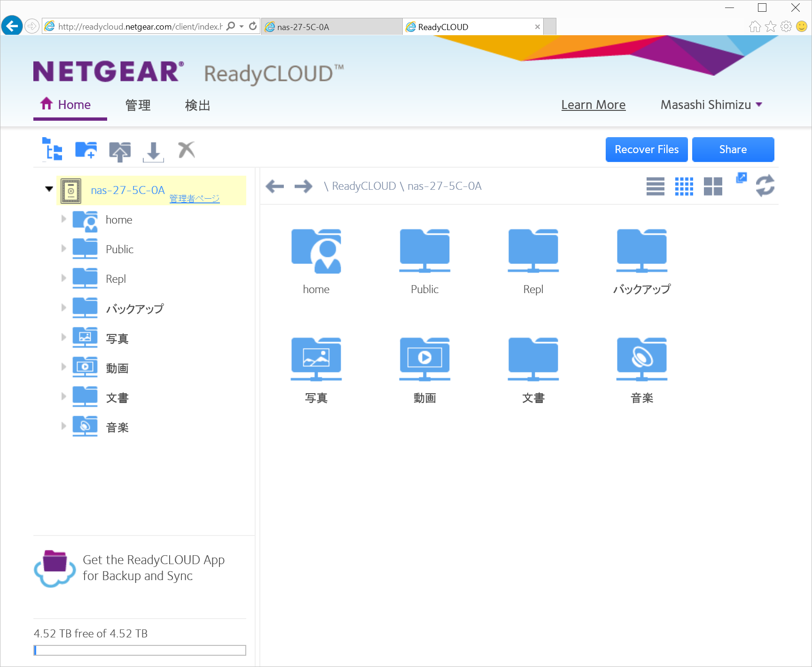Image resolution: width=812 pixels, height=667 pixels.
Task: Expand the Public folder in tree
Action: (x=64, y=248)
